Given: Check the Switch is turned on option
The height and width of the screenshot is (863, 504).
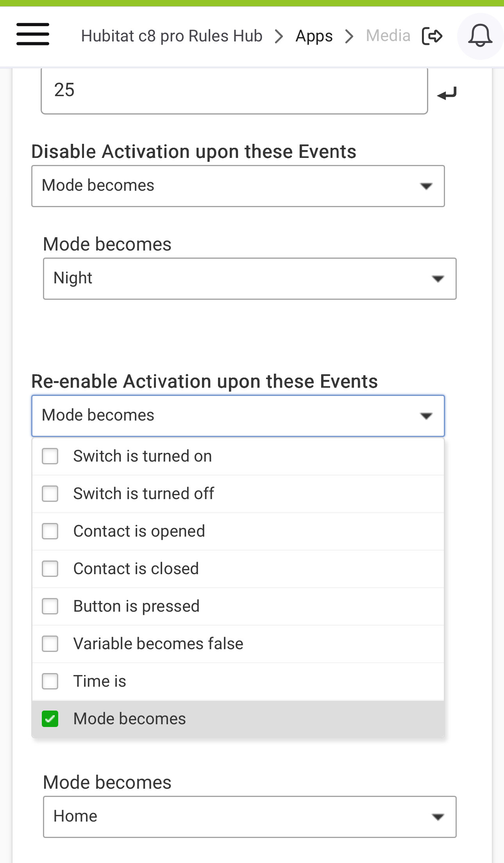Looking at the screenshot, I should click(50, 456).
